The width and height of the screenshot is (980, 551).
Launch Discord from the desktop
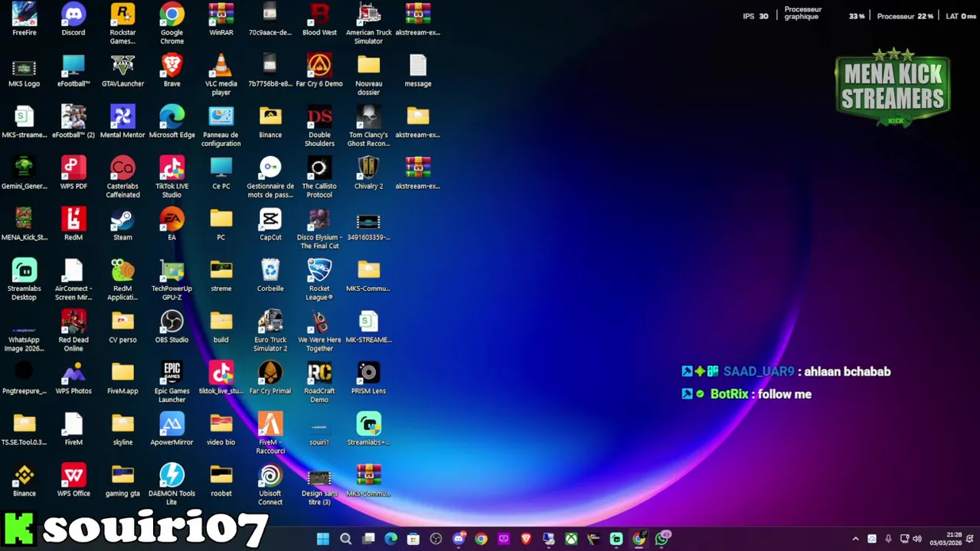coord(73,19)
